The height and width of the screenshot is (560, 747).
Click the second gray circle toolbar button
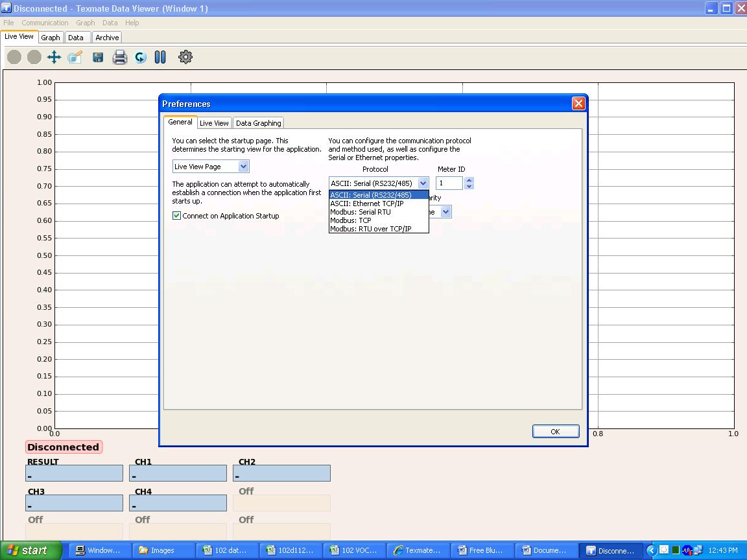pos(34,57)
